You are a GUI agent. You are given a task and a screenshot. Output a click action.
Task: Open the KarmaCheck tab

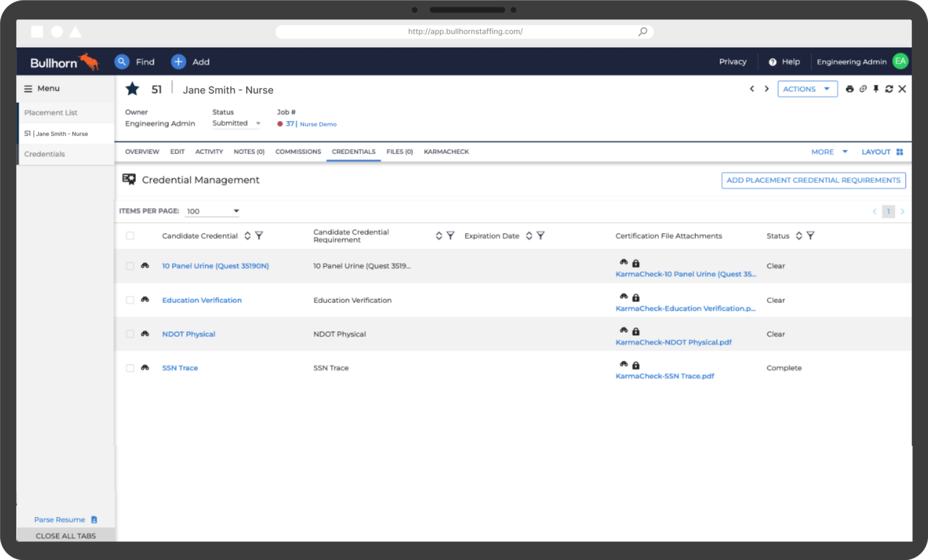click(447, 152)
